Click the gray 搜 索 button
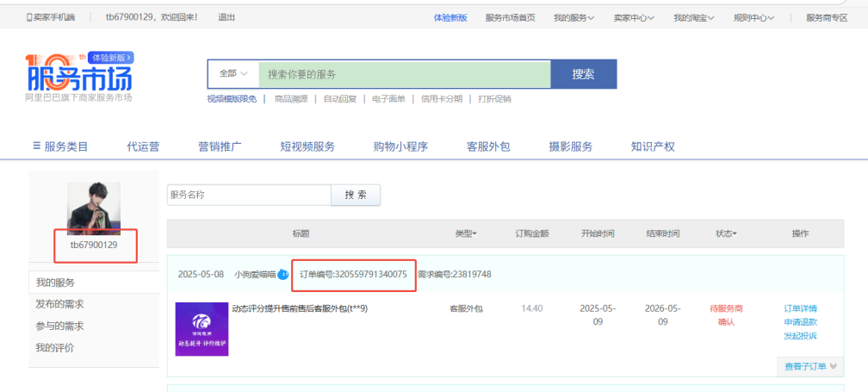 (x=356, y=195)
